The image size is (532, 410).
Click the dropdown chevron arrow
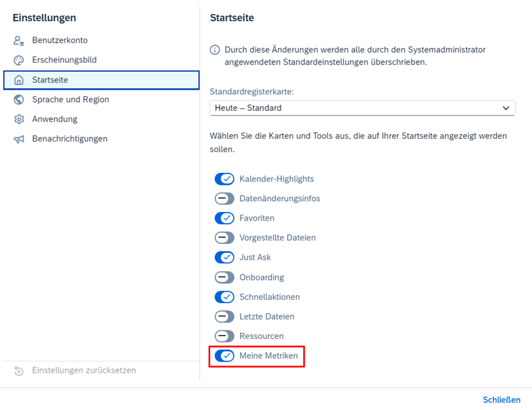tap(507, 108)
